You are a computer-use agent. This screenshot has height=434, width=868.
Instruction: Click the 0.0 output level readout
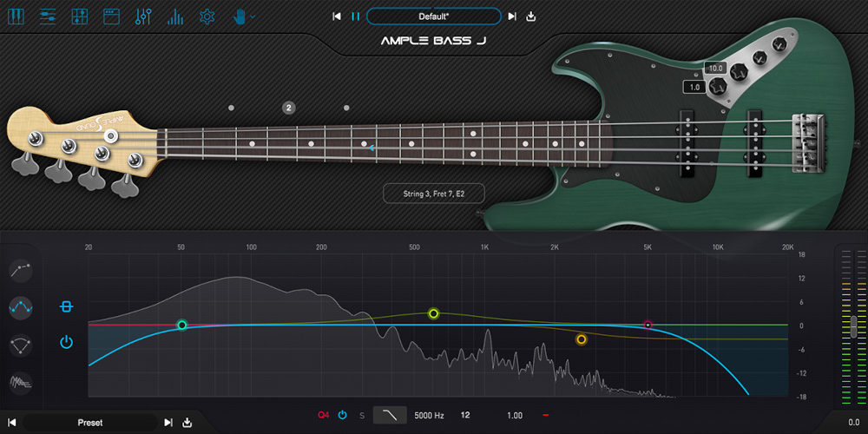point(853,423)
